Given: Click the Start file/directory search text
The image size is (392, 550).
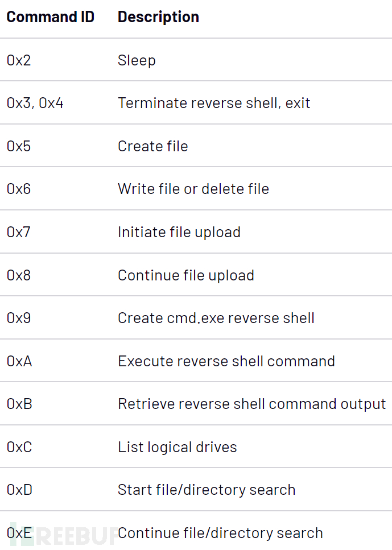Looking at the screenshot, I should click(206, 490).
